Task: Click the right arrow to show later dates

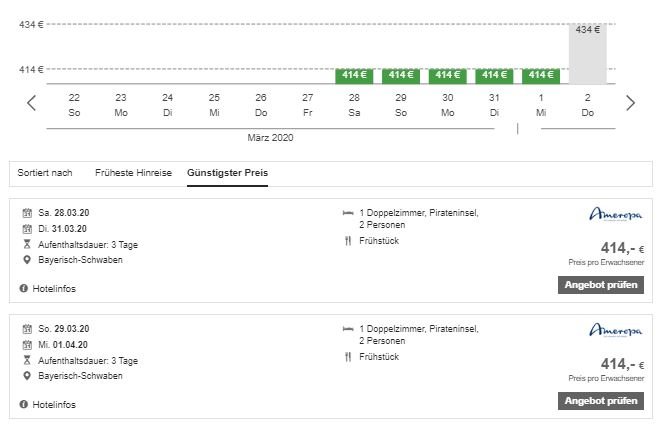Action: [630, 103]
